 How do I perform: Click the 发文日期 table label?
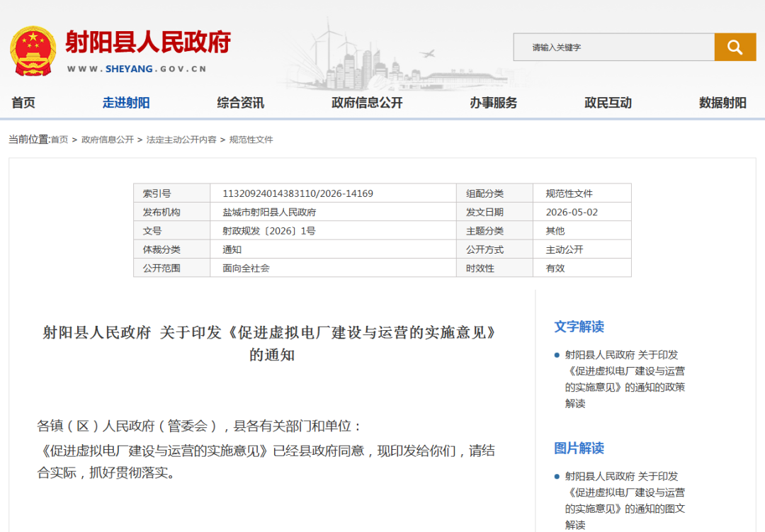[x=484, y=213]
